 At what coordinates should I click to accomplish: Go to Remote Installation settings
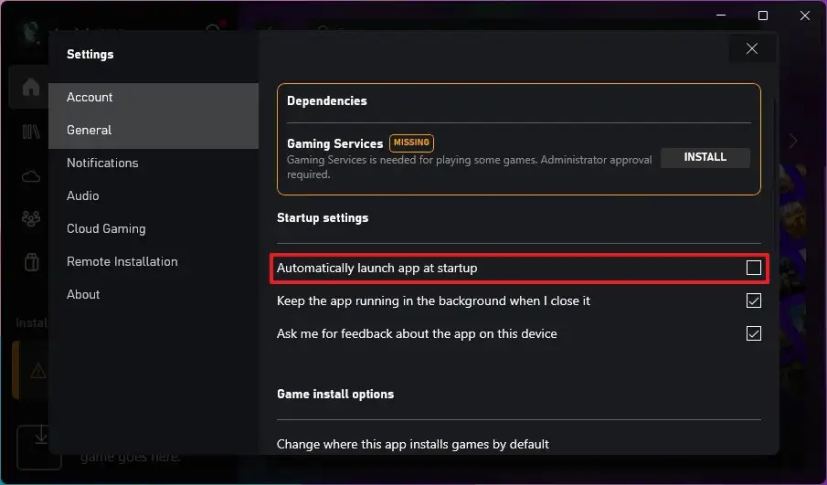click(122, 262)
